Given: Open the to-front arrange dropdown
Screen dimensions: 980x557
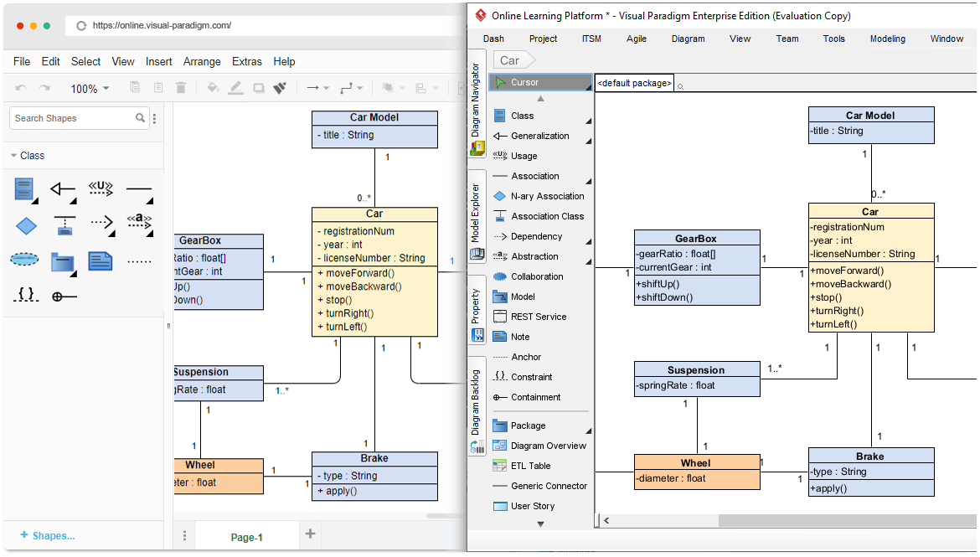Looking at the screenshot, I should point(394,88).
